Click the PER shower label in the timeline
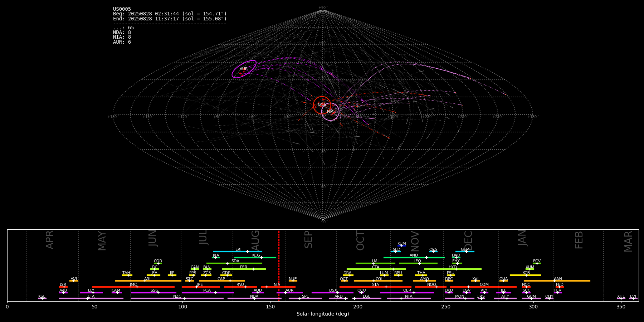The image size is (644, 322). click(244, 267)
